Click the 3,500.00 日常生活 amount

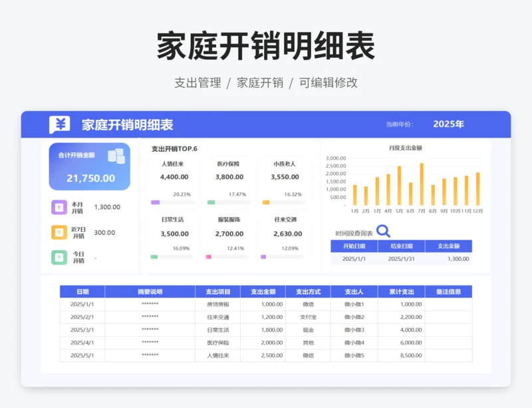pyautogui.click(x=174, y=234)
